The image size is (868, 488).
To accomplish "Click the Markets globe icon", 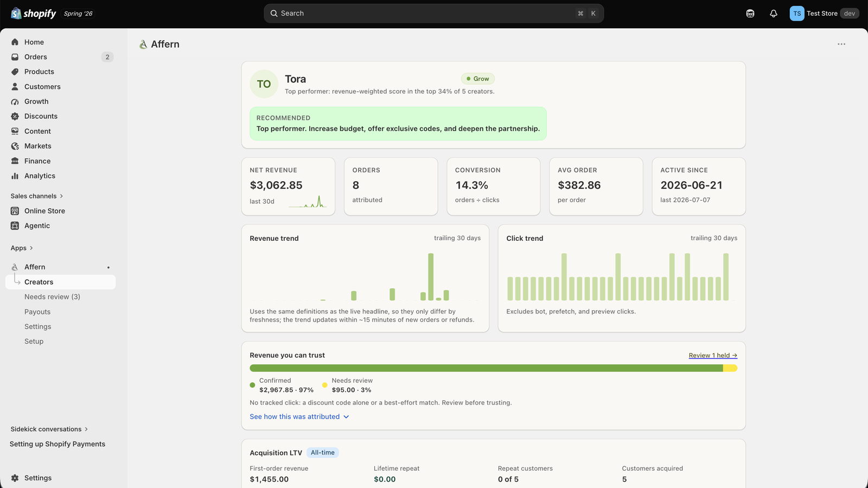I will coord(15,146).
